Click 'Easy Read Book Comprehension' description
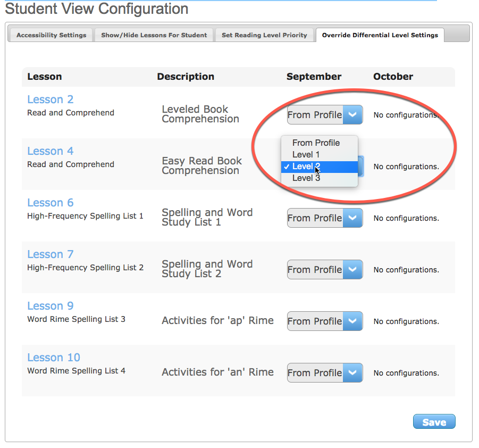 coord(201,166)
